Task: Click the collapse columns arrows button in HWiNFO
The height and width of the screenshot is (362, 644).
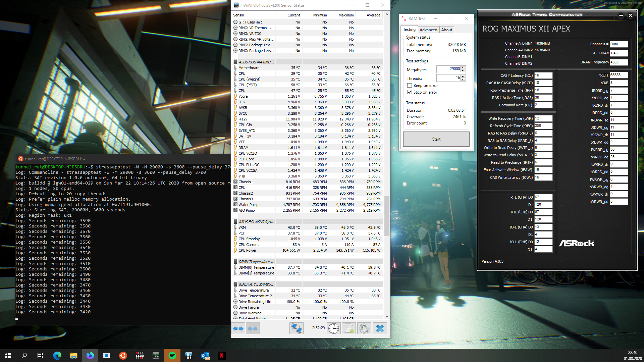Action: point(253,328)
